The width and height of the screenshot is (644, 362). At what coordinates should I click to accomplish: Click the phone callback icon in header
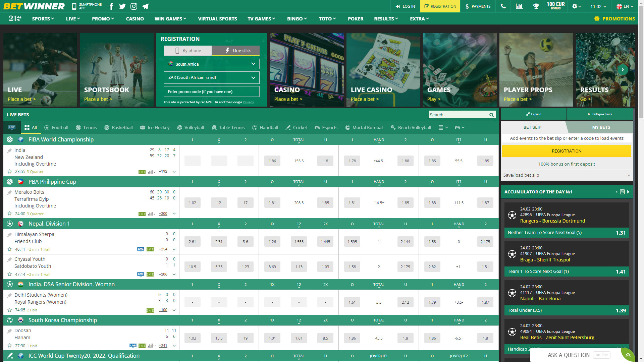coord(503,6)
